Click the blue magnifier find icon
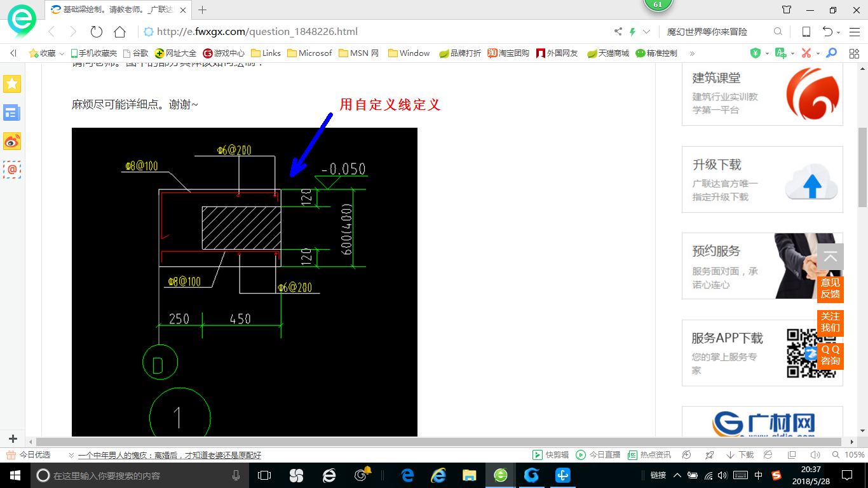This screenshot has height=488, width=868. 831,53
